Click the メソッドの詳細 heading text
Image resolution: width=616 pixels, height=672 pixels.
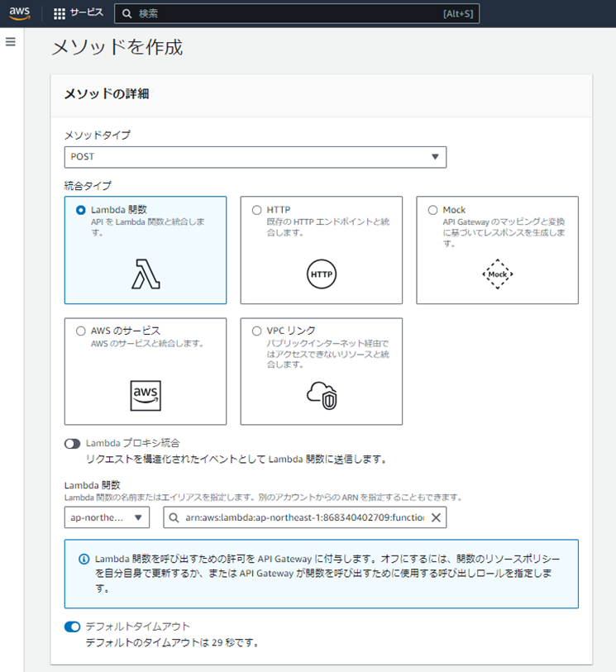point(107,94)
